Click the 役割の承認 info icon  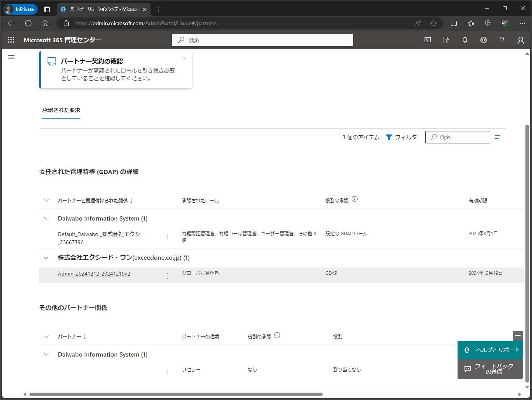(354, 199)
